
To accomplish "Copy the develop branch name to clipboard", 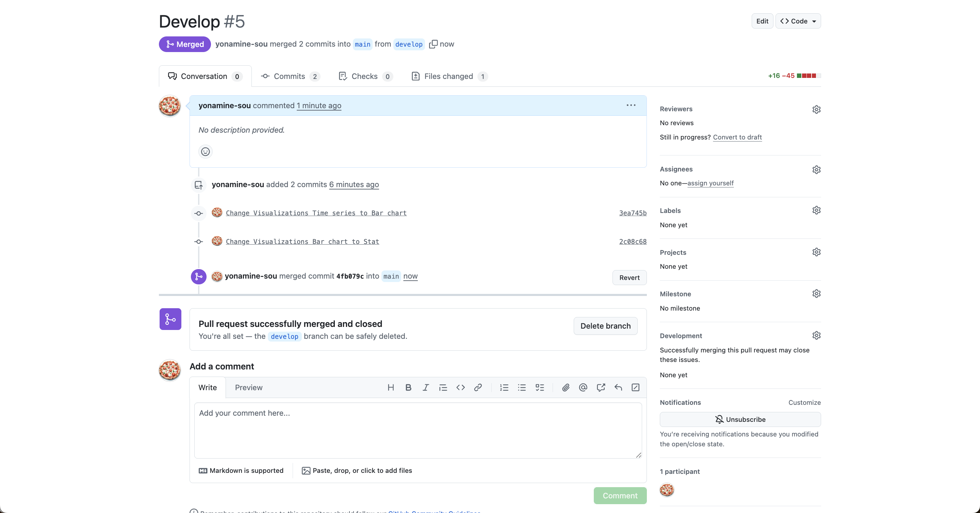I will point(433,44).
